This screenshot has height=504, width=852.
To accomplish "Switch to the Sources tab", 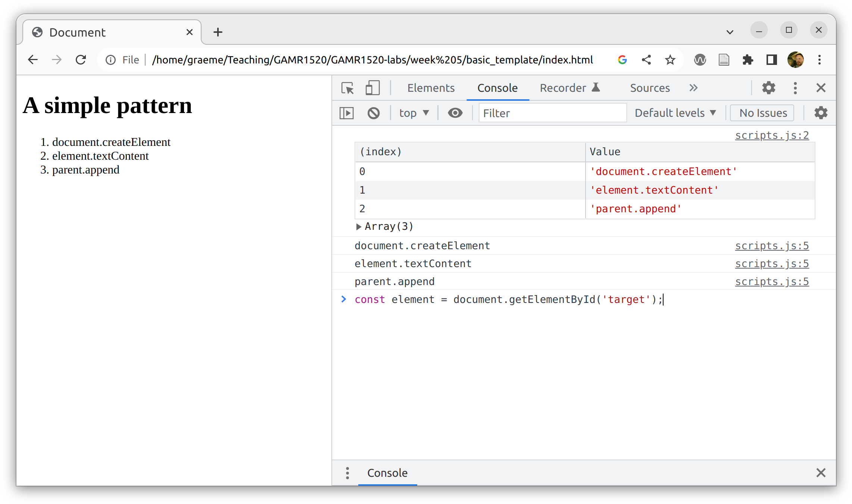I will coord(649,88).
